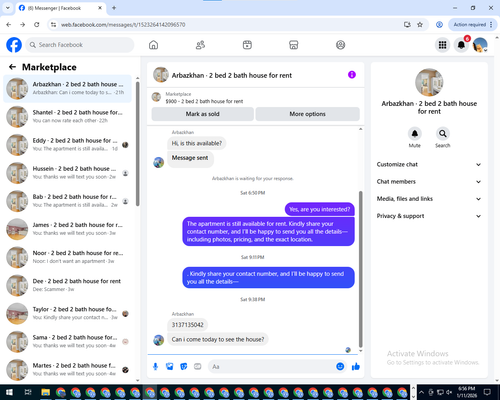Open Eddy conversation in list
The width and height of the screenshot is (500, 400).
[x=67, y=145]
